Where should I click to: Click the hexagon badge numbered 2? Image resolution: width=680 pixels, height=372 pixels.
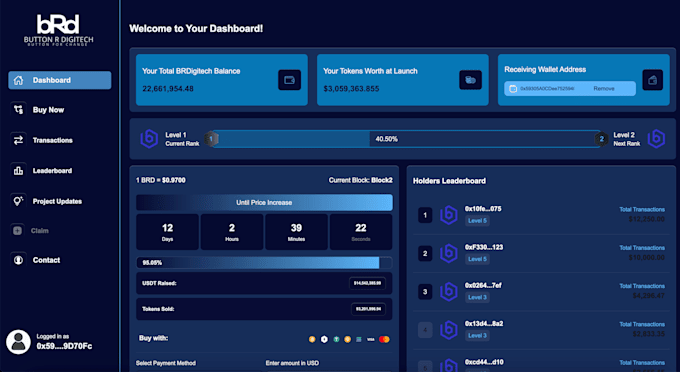(601, 139)
